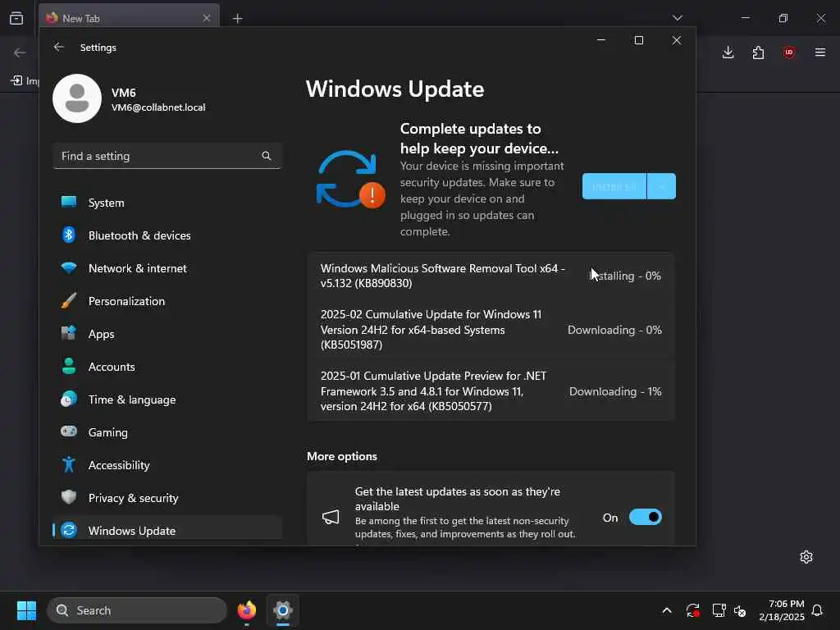
Task: Select the KB5051987 Cumulative Update row
Action: [x=491, y=329]
